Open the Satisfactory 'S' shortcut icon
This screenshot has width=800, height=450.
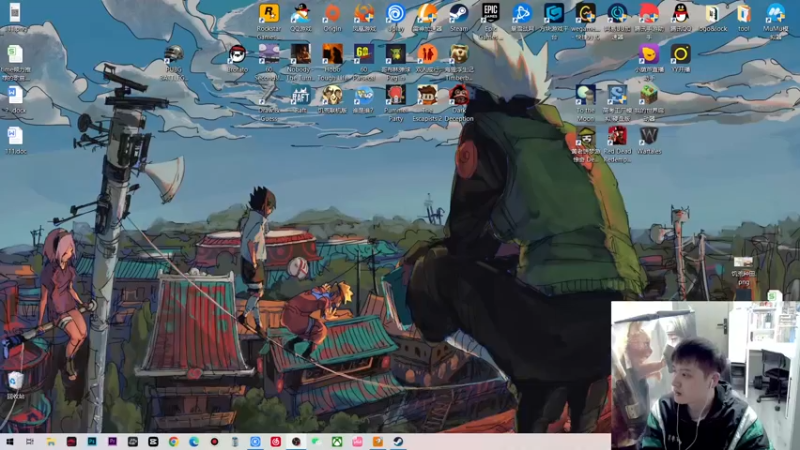point(617,95)
